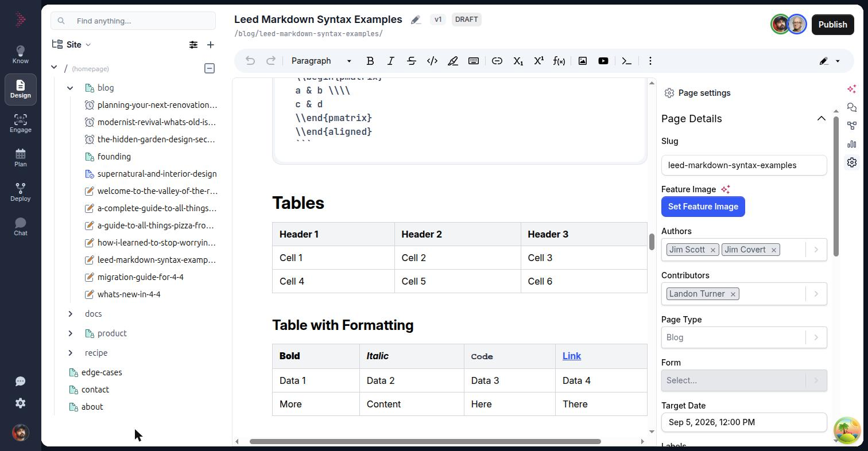Select the highlighter tool
Screen dimensions: 868x451
point(453,61)
